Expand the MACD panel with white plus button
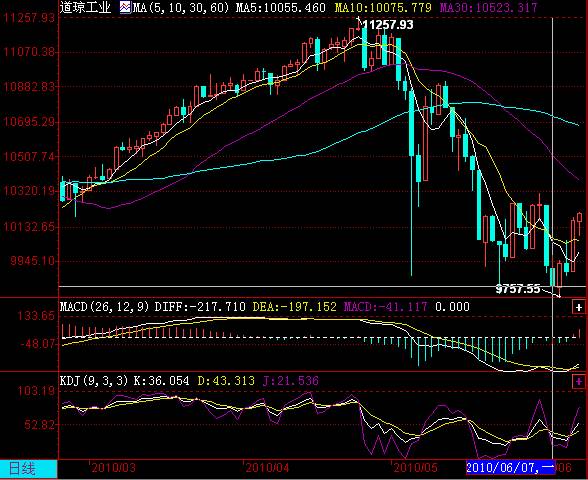 [x=579, y=307]
